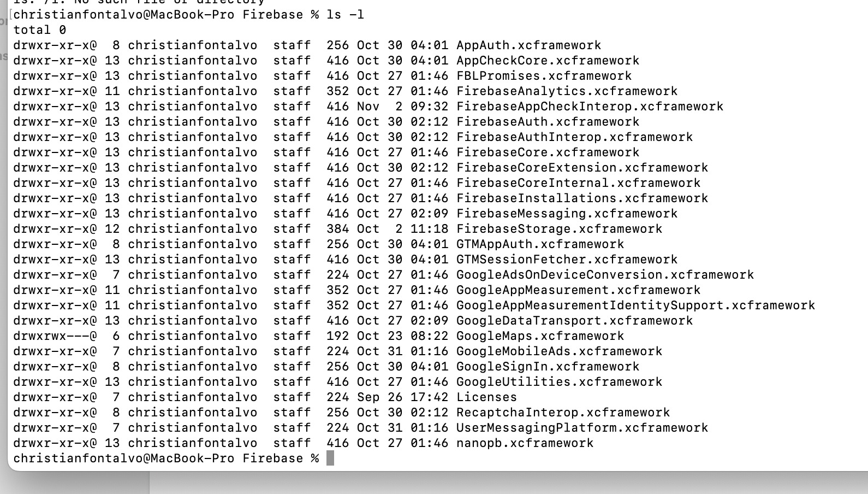Select the FBLPromises.xcframework listing
Viewport: 868px width, 494px height.
click(x=544, y=76)
